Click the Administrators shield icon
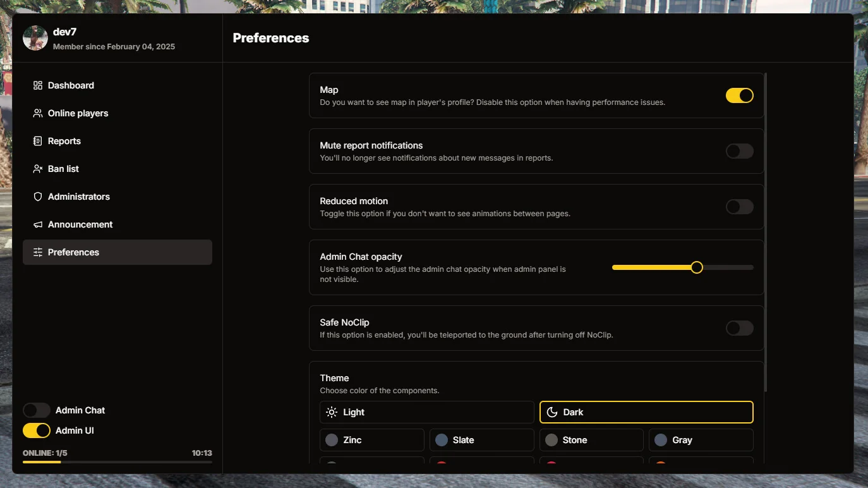 tap(38, 197)
